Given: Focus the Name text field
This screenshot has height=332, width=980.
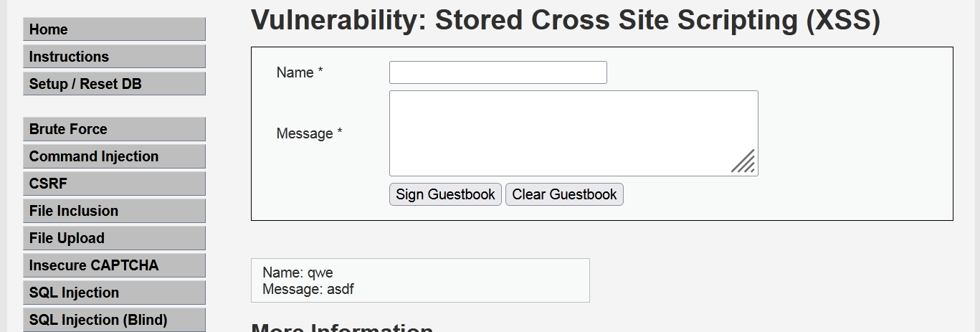Looking at the screenshot, I should click(x=498, y=72).
